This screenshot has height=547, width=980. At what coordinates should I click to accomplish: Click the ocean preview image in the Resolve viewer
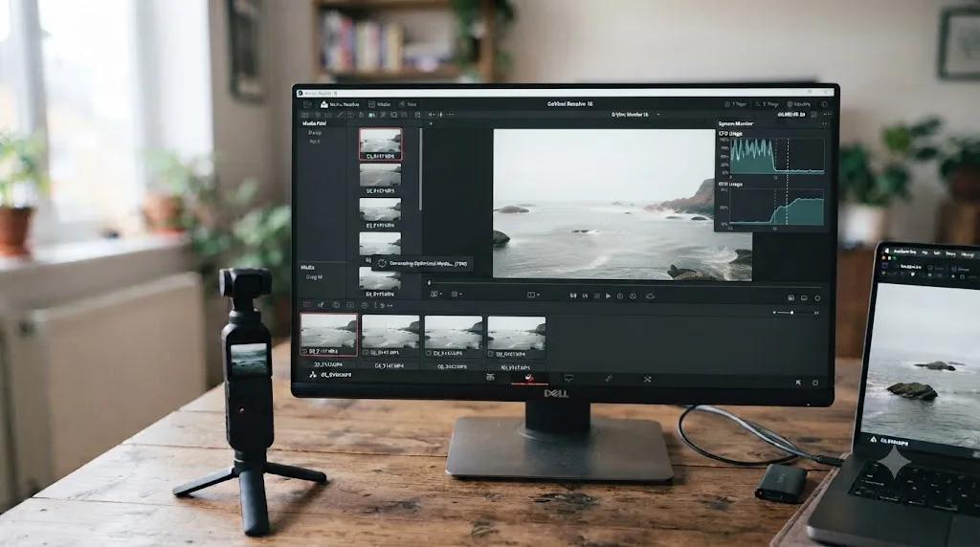(622, 205)
